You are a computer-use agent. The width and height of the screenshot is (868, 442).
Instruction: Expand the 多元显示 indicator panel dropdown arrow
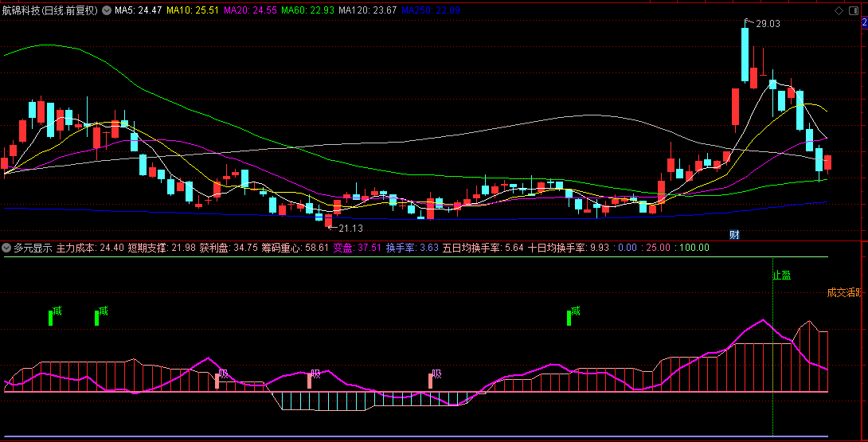6,248
